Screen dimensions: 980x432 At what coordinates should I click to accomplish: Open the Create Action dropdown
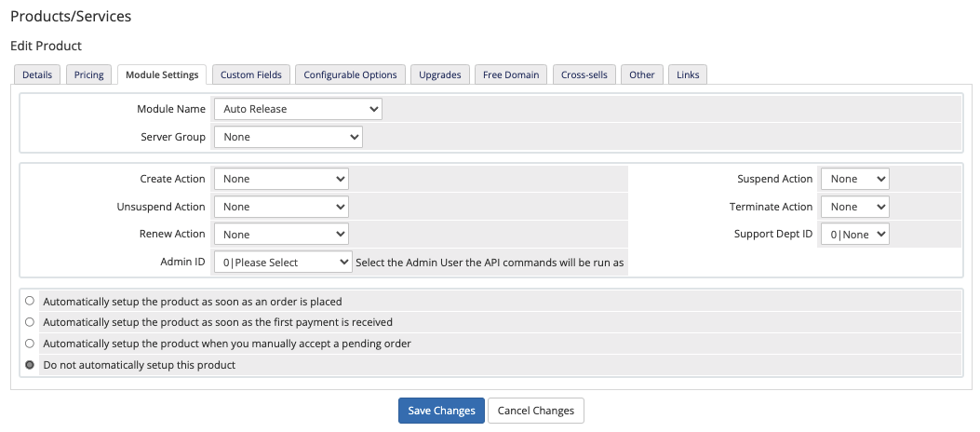coord(281,179)
